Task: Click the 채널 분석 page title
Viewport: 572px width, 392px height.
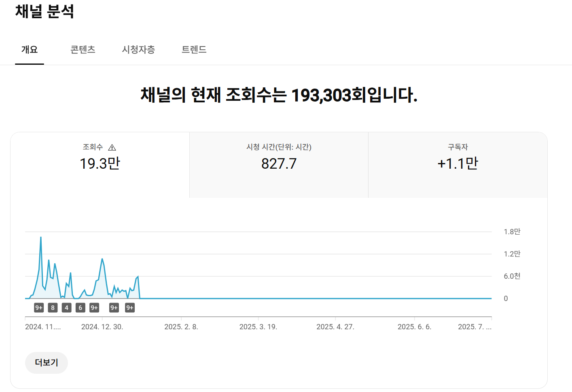Action: coord(44,11)
